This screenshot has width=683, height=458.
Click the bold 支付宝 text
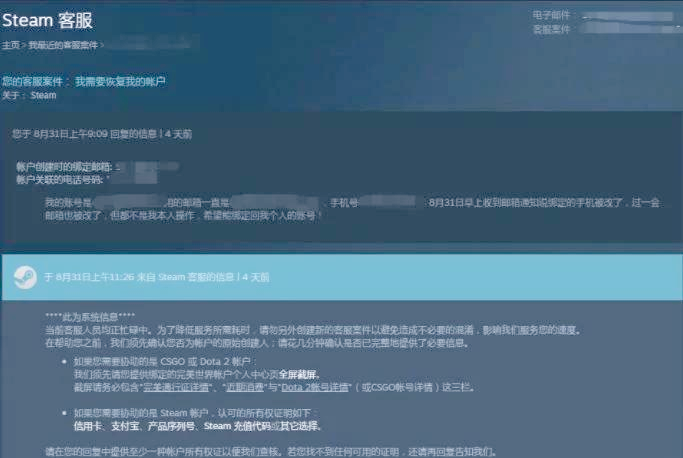125,426
